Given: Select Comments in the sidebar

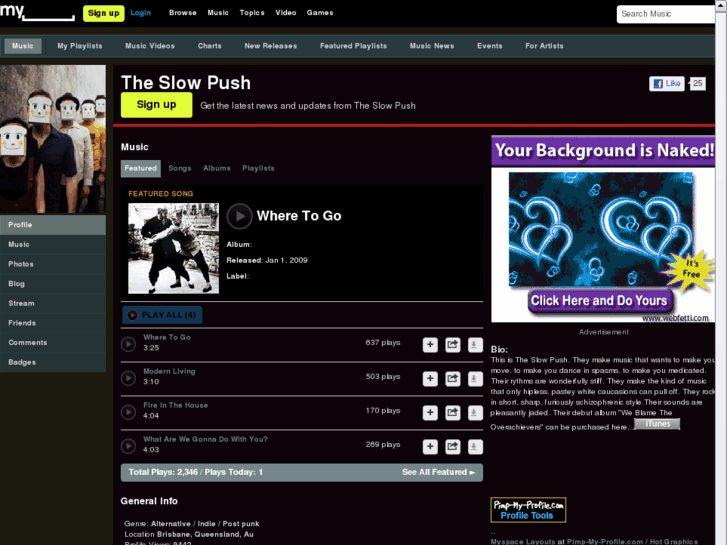Looking at the screenshot, I should [x=53, y=343].
